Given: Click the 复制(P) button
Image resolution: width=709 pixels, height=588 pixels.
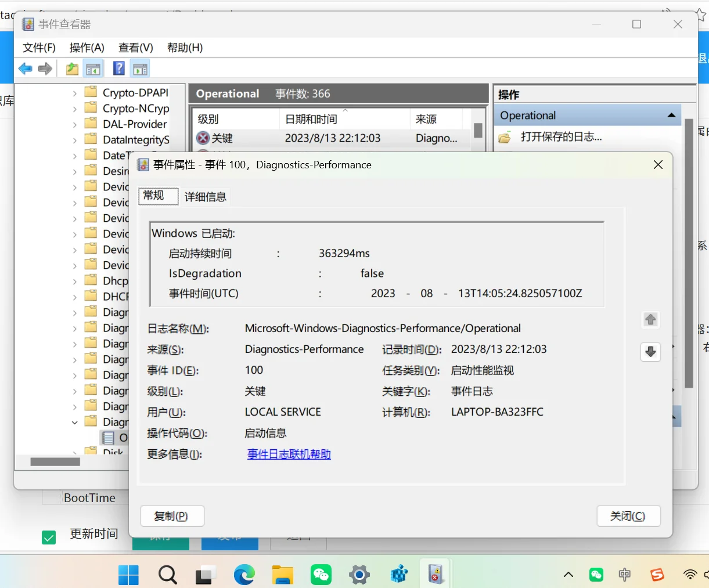Looking at the screenshot, I should tap(172, 516).
